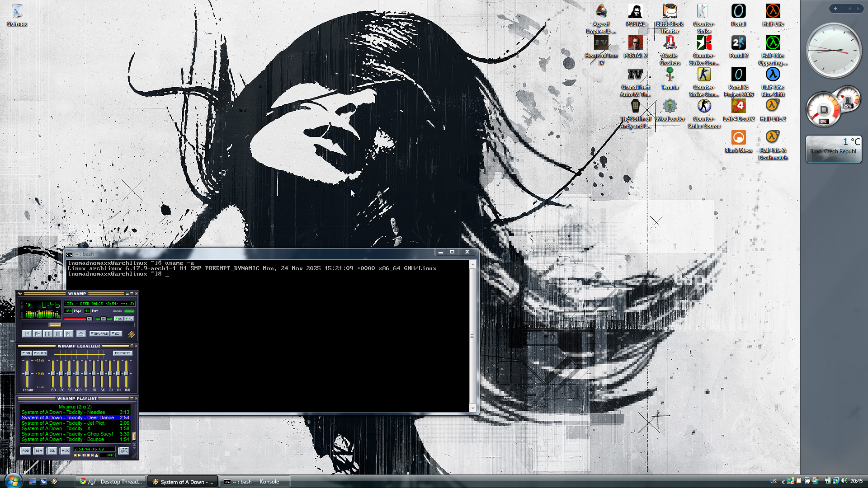Viewport: 868px width, 488px height.
Task: Click the Winamp stop button
Action: point(58,334)
